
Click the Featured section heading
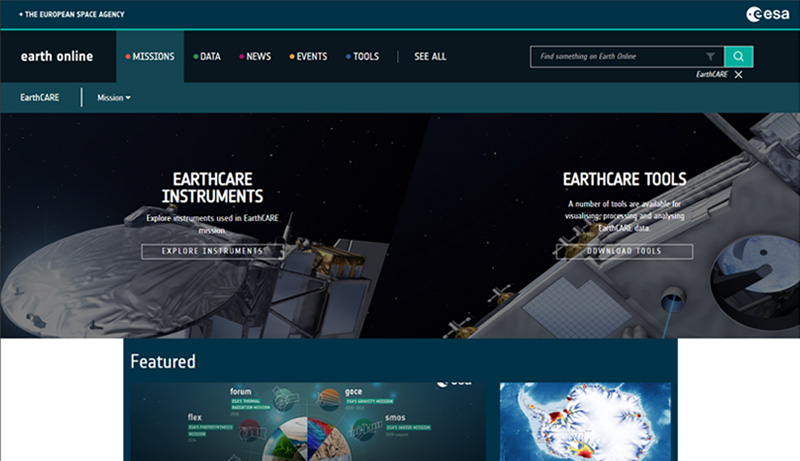click(163, 362)
